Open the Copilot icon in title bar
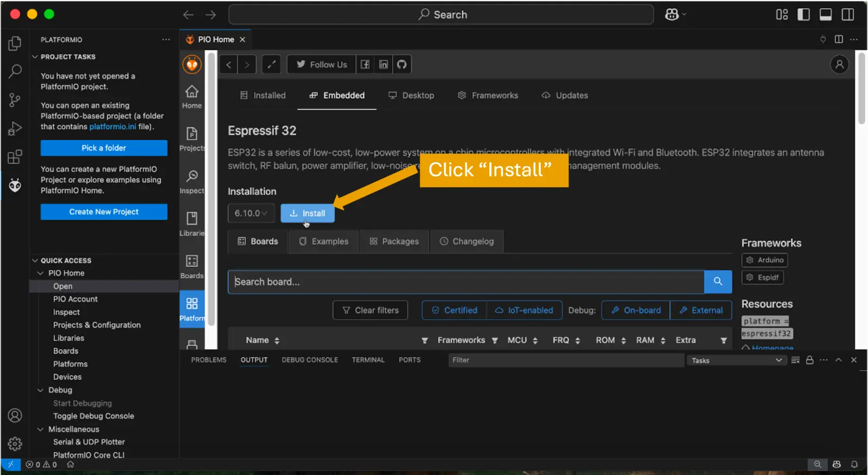 click(x=672, y=15)
